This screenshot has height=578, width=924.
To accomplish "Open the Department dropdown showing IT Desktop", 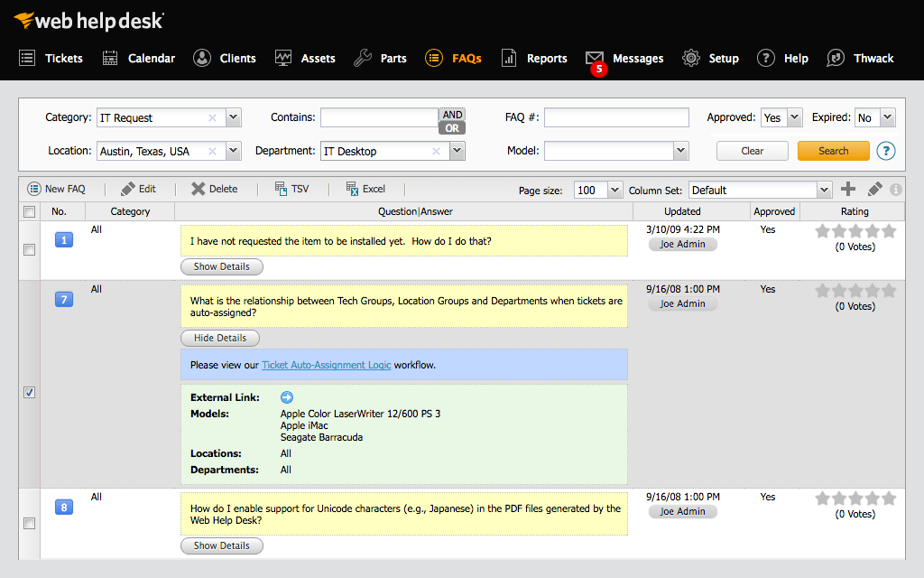I will coord(457,151).
